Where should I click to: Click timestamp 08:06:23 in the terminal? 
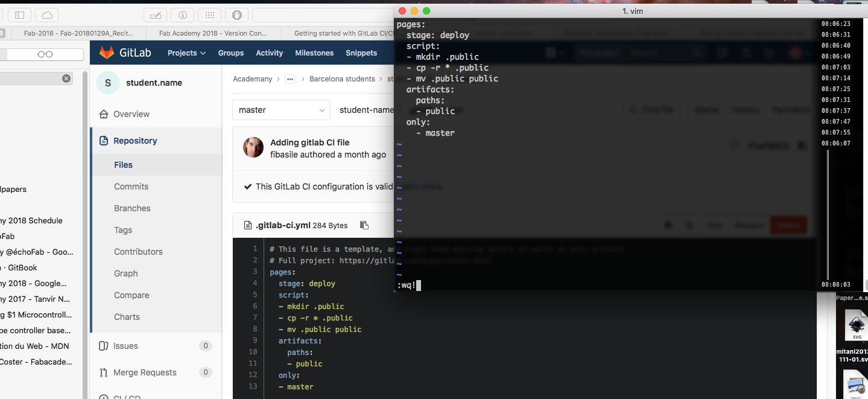[x=835, y=24]
